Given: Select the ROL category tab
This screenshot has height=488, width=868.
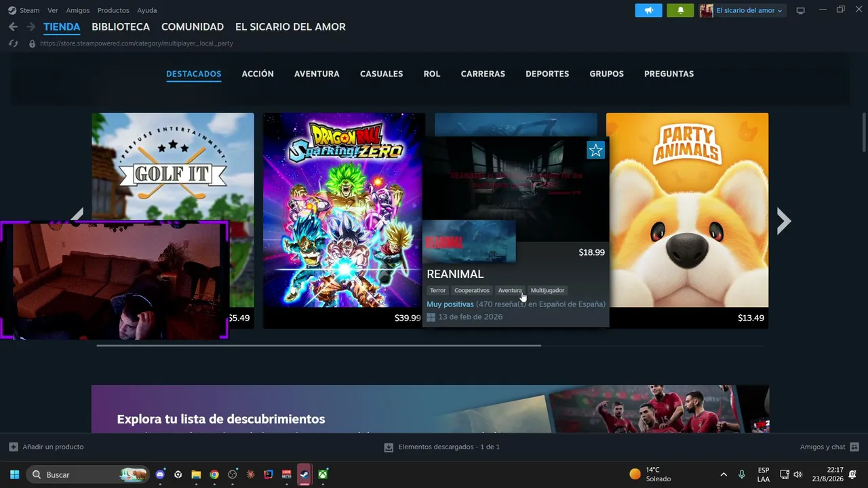Looking at the screenshot, I should (432, 74).
